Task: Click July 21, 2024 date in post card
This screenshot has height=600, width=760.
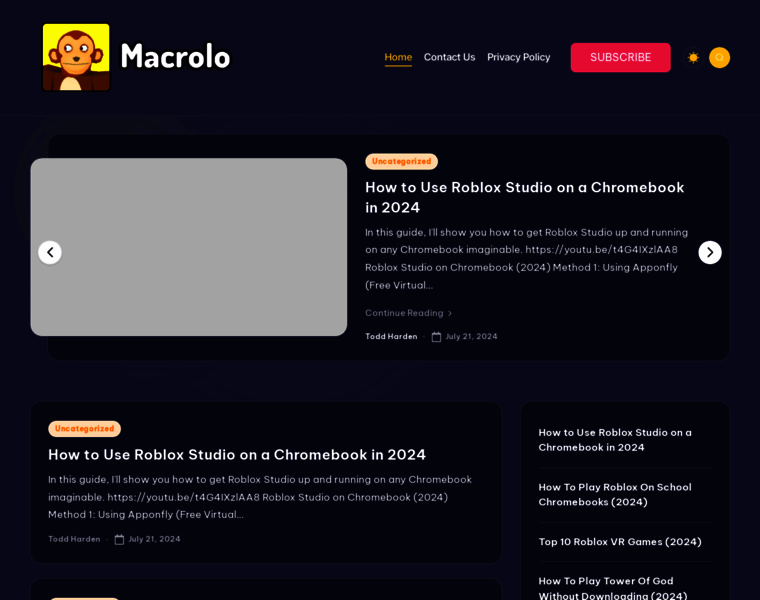Action: [x=154, y=539]
